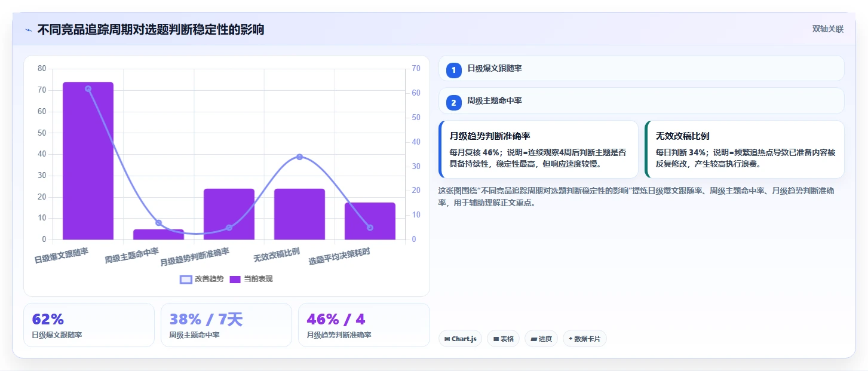Click the text 每月复核 46% description

tap(538, 158)
